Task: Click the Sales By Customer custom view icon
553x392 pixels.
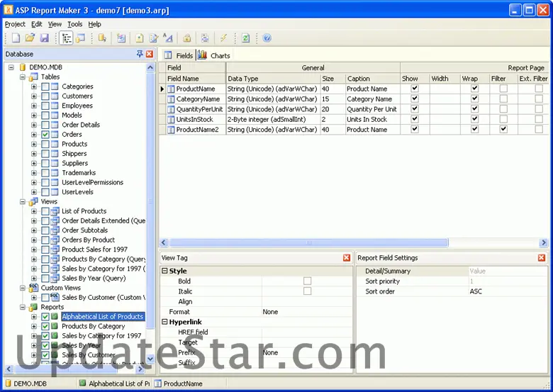Action: click(55, 297)
